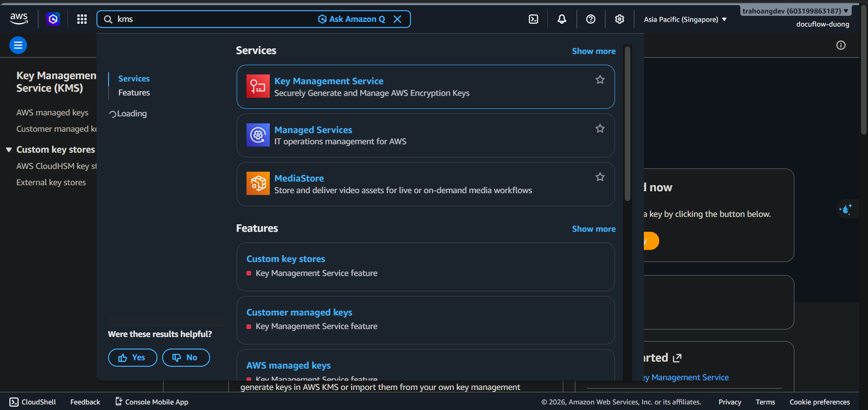The height and width of the screenshot is (410, 868).
Task: Select the Features filter in search results
Action: click(x=134, y=93)
